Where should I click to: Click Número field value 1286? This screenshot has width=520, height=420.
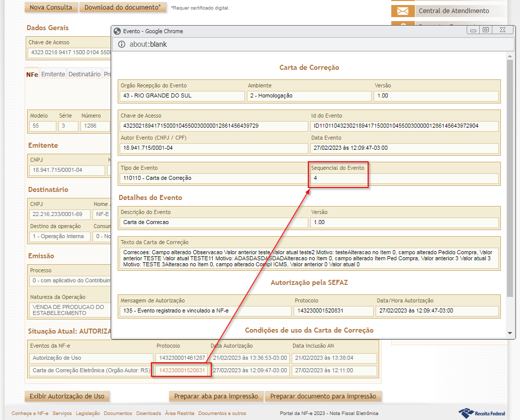coord(95,126)
